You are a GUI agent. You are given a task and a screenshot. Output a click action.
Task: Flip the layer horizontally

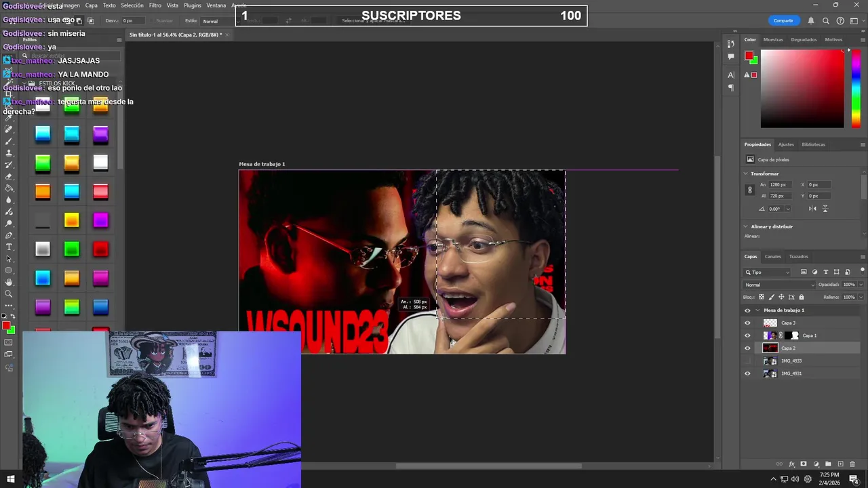click(812, 209)
